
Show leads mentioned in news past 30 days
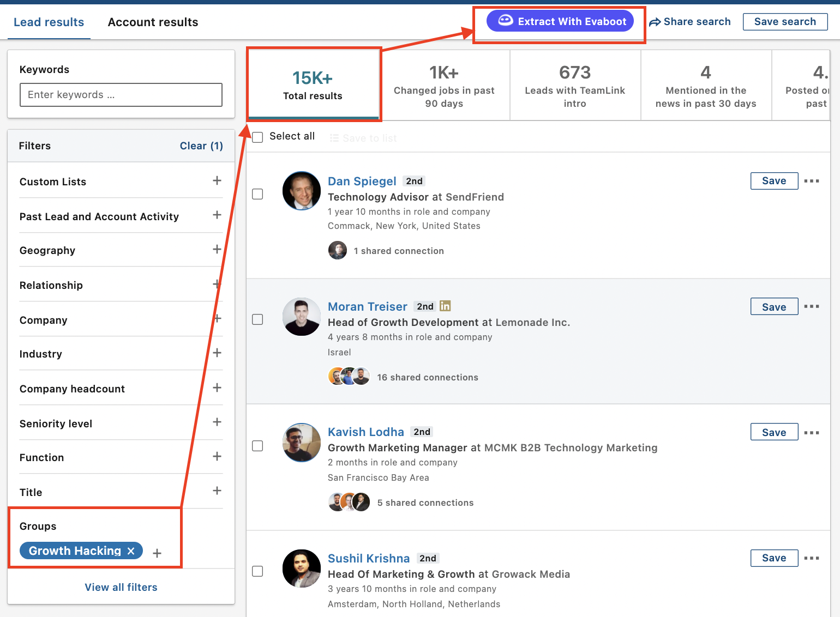pos(706,85)
